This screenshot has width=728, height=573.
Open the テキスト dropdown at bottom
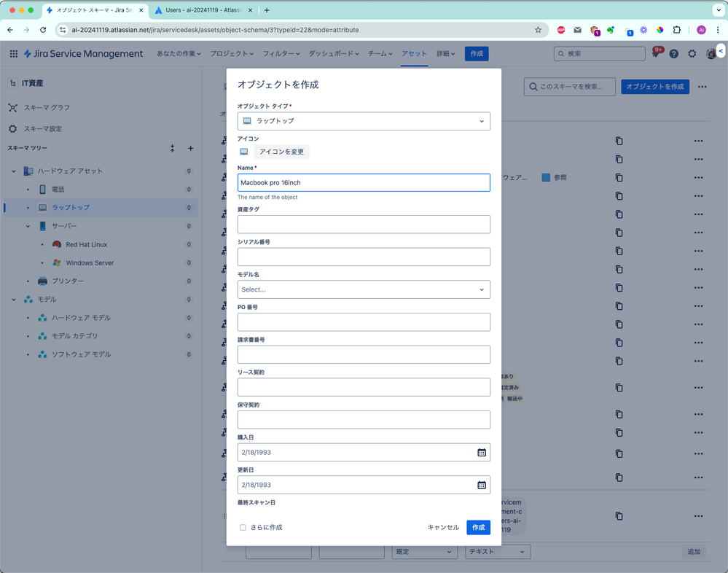[498, 552]
